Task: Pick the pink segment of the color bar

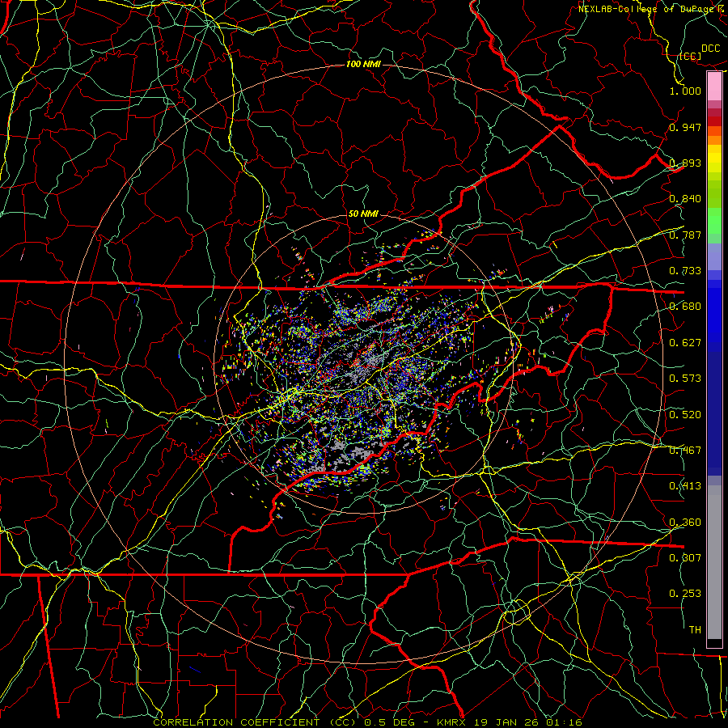Action: pyautogui.click(x=714, y=87)
